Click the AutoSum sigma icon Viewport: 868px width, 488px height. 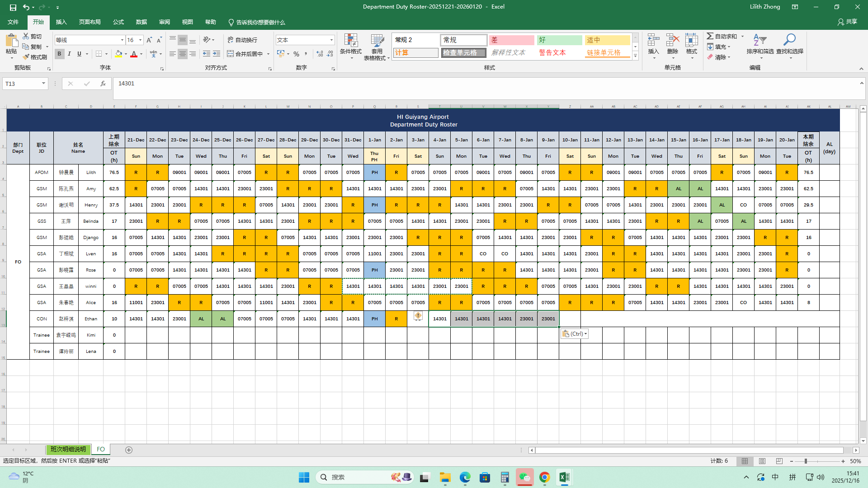coord(710,36)
